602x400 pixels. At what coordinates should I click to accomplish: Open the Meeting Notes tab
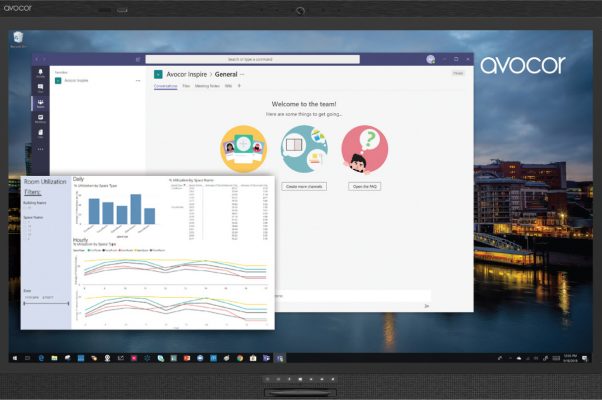point(207,86)
